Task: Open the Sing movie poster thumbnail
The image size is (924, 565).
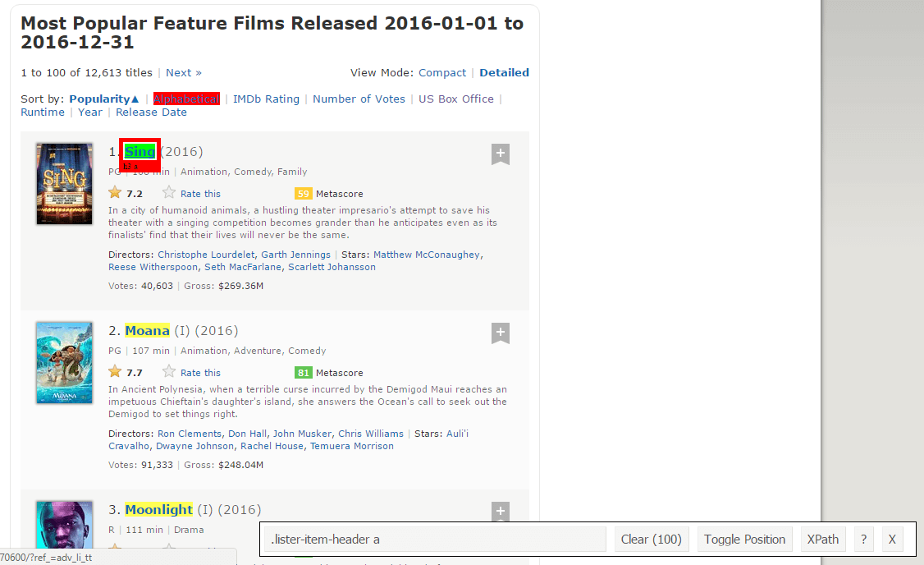Action: click(x=64, y=184)
